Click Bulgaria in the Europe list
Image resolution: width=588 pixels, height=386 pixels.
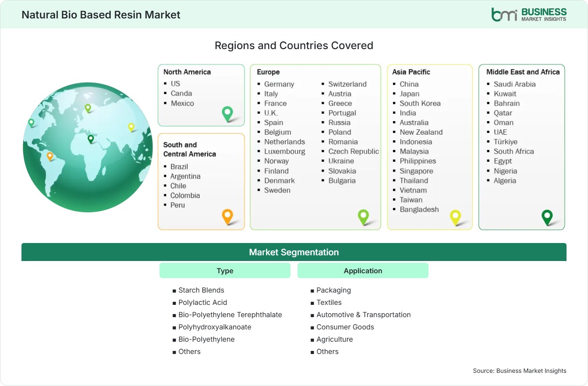tap(342, 180)
